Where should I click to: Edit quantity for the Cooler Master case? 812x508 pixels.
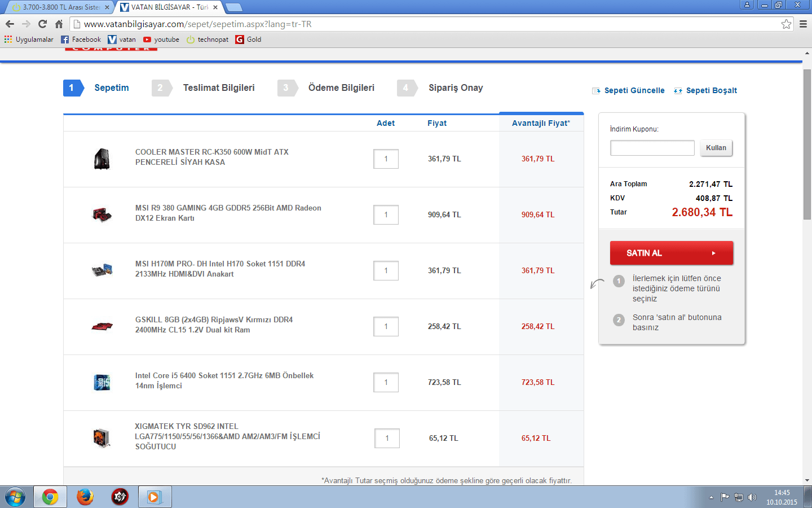(x=386, y=159)
